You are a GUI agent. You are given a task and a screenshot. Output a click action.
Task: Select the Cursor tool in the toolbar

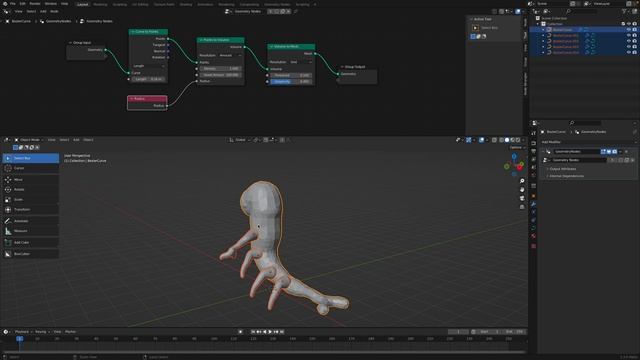31,168
